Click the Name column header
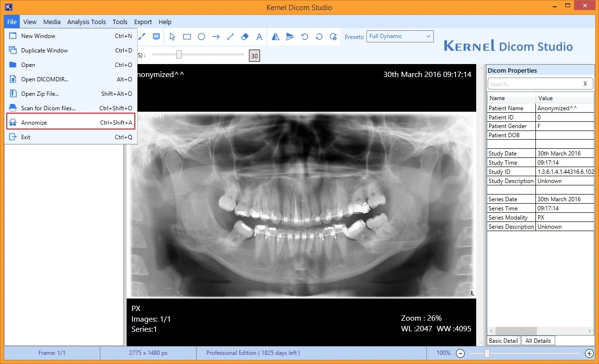The height and width of the screenshot is (364, 599). [x=511, y=98]
